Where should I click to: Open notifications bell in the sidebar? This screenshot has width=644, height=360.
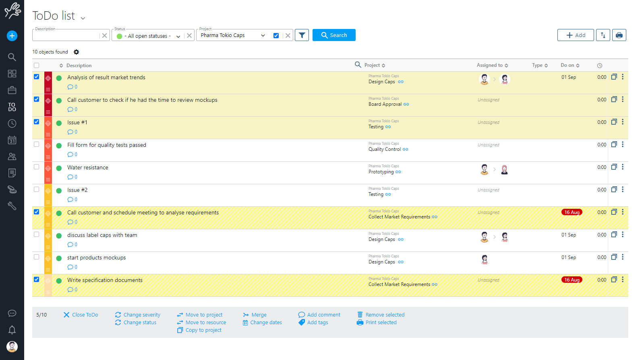[x=12, y=330]
